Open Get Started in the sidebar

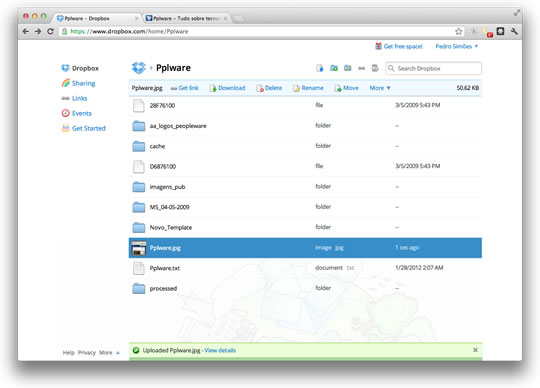point(84,128)
